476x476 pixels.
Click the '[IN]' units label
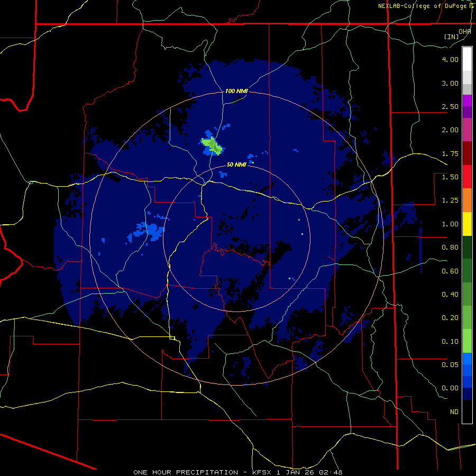(452, 36)
